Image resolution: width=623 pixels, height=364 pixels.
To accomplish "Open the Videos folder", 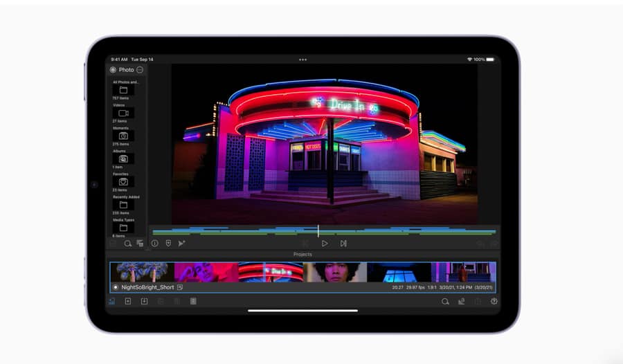I will [123, 113].
